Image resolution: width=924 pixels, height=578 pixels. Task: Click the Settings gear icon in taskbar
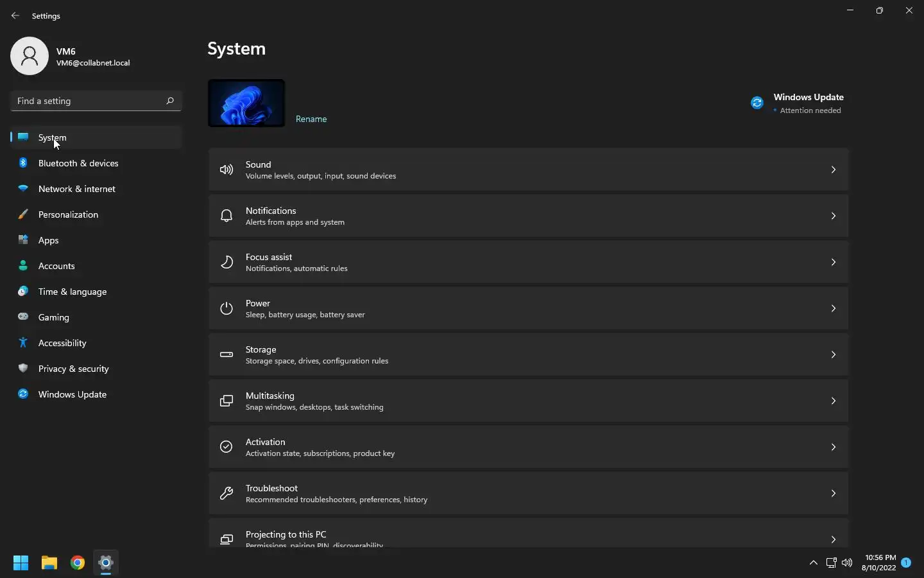click(x=106, y=563)
